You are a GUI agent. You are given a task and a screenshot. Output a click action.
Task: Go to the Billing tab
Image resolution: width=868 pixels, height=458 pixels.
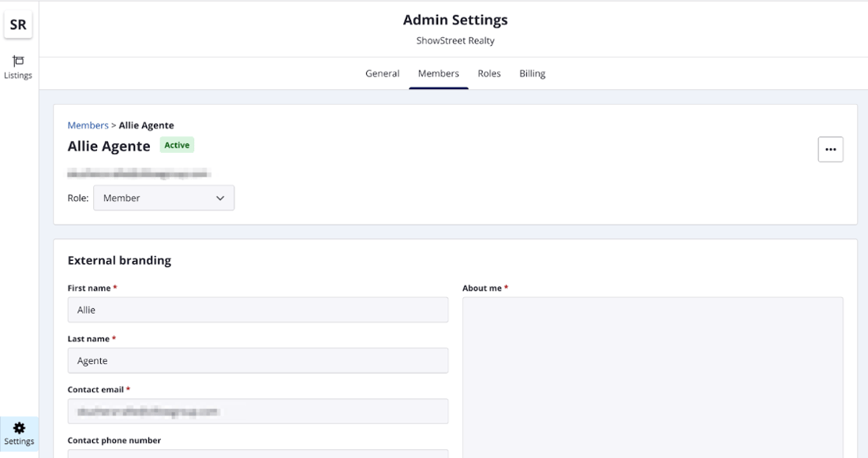point(532,73)
